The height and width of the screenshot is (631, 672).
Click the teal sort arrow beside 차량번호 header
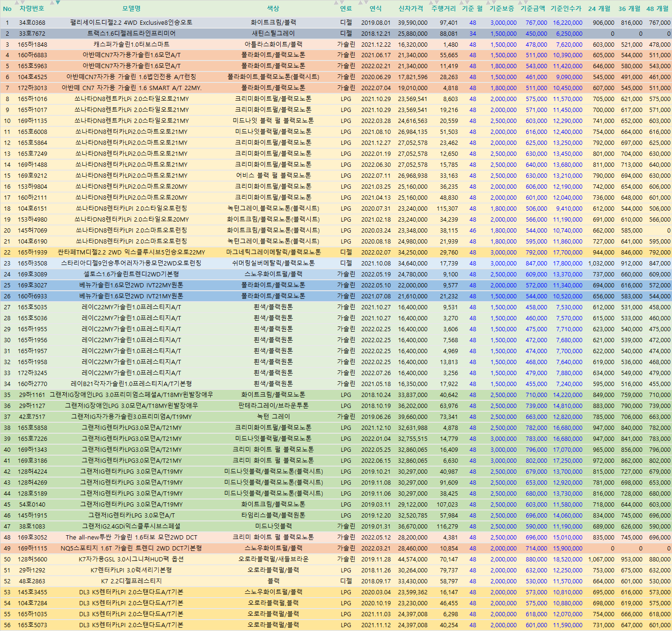point(58,3)
